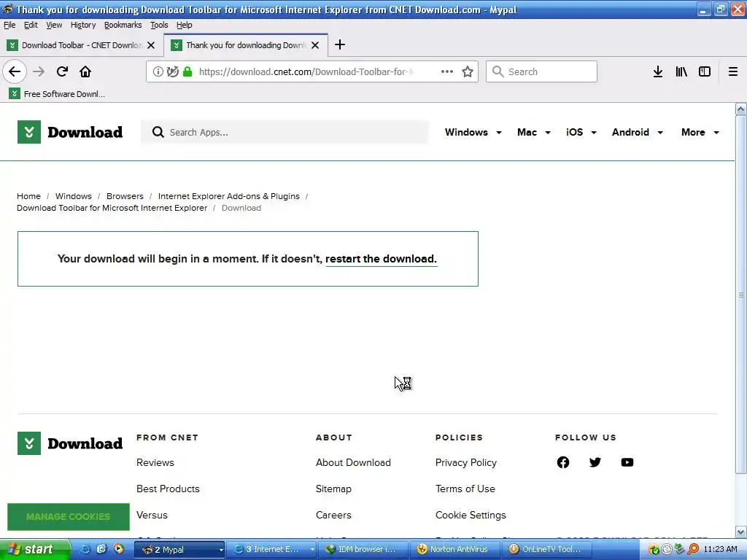Open the browser home page
Screen dimensions: 747x560
(85, 71)
